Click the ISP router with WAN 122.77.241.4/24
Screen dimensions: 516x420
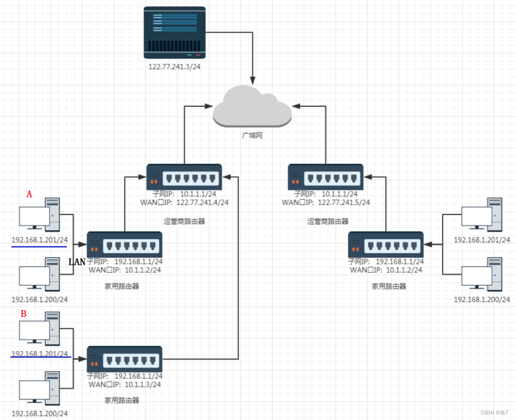coord(184,177)
